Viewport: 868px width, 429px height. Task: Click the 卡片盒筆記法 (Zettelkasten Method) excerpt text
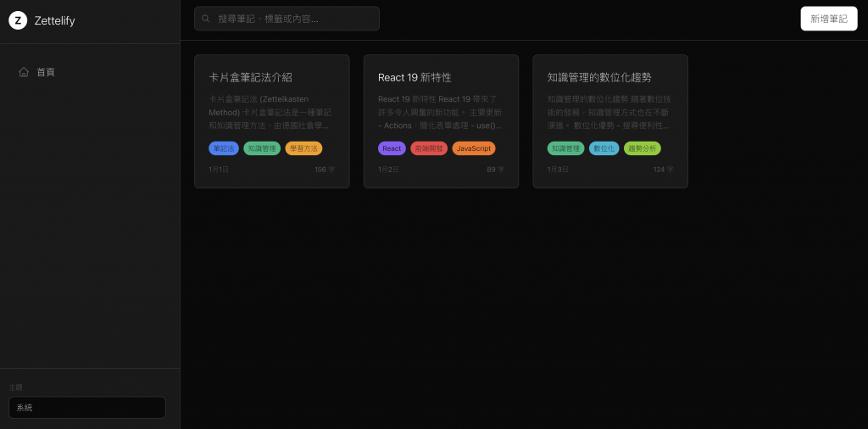pos(271,113)
